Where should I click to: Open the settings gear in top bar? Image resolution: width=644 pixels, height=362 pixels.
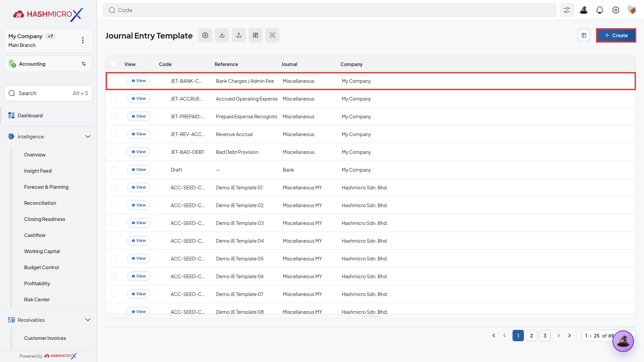[x=616, y=10]
